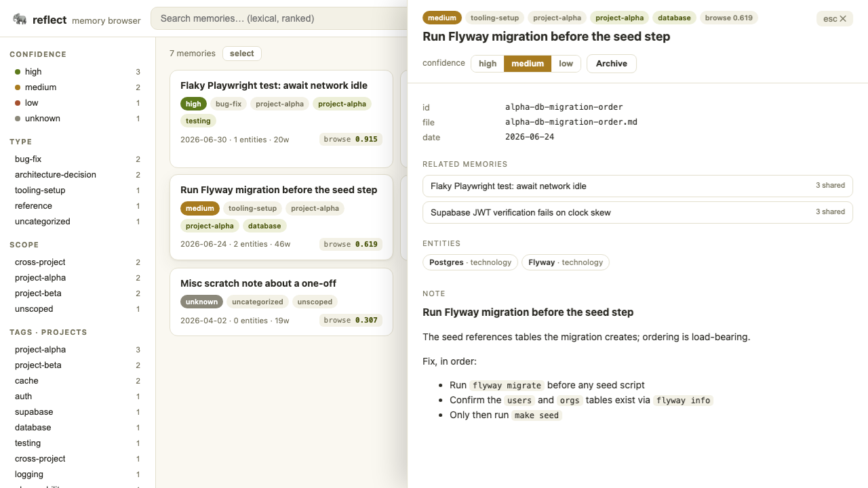Set confidence to medium in the detail panel
This screenshot has height=488, width=868.
click(528, 64)
